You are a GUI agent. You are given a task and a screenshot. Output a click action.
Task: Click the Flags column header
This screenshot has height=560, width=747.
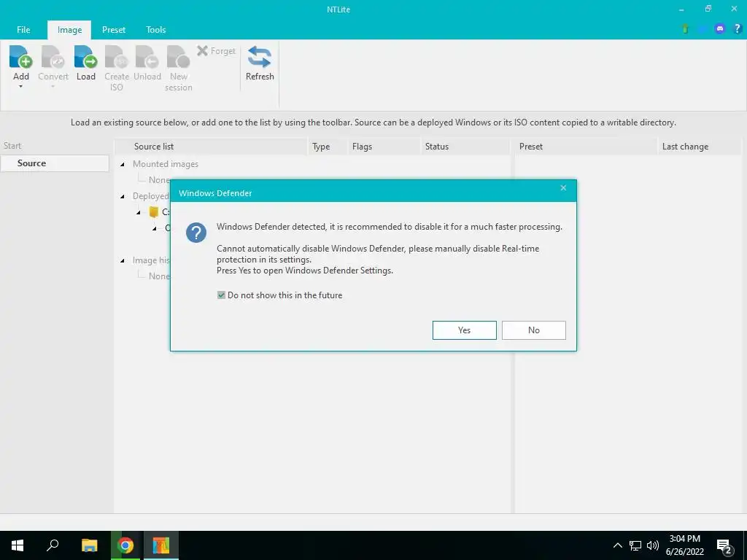click(x=384, y=146)
